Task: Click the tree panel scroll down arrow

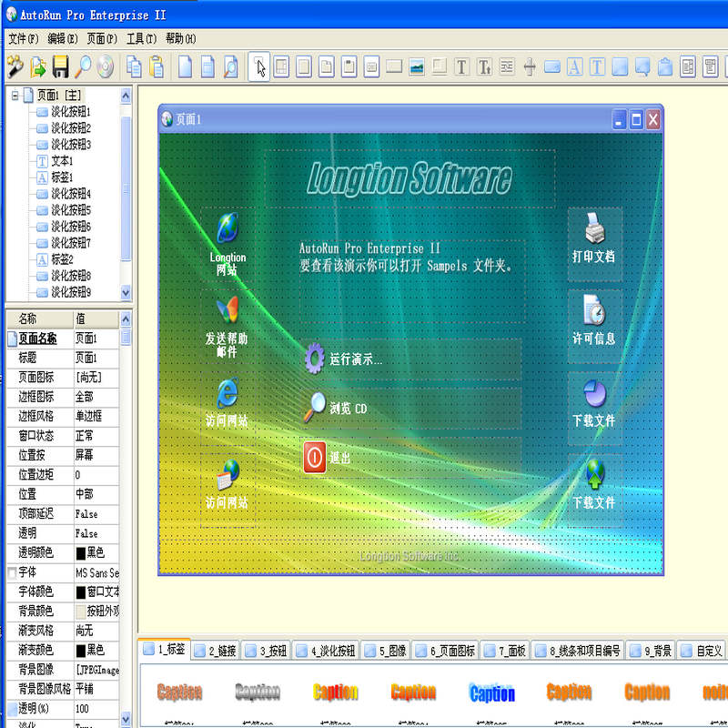Action: [126, 292]
